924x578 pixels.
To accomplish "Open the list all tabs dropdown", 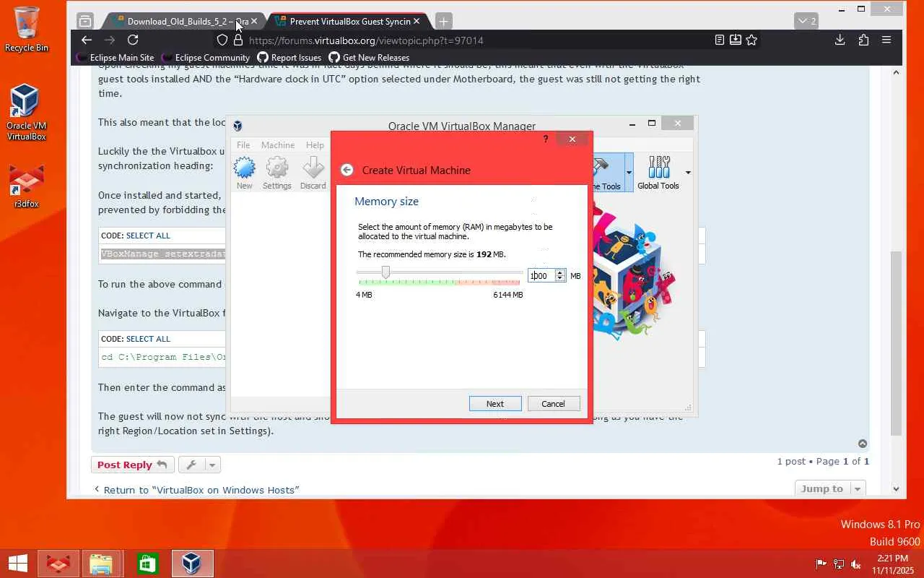I will (806, 21).
